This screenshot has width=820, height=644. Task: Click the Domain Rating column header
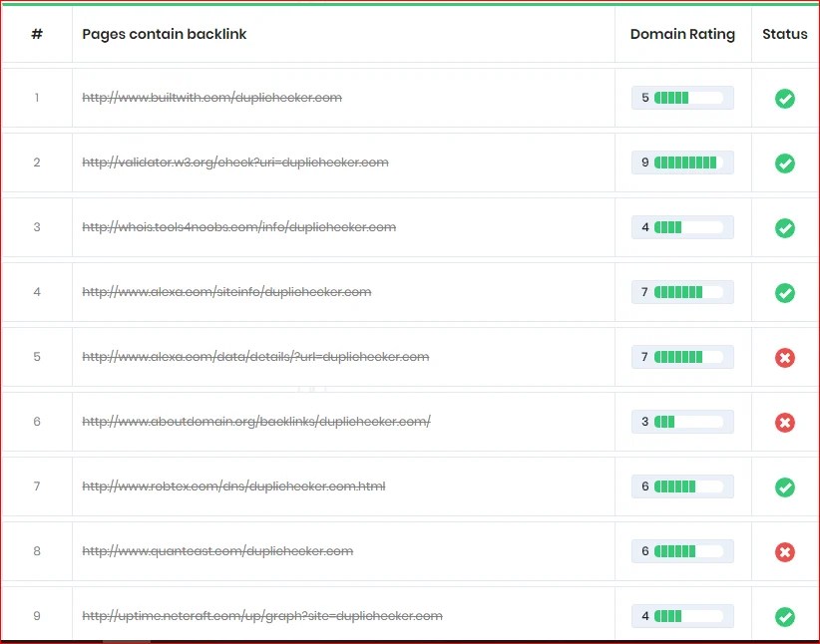click(x=682, y=34)
